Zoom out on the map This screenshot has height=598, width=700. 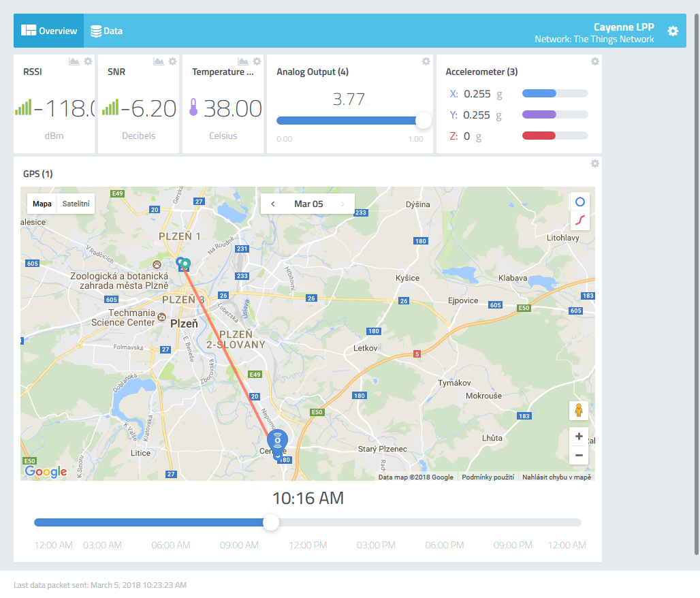(579, 455)
